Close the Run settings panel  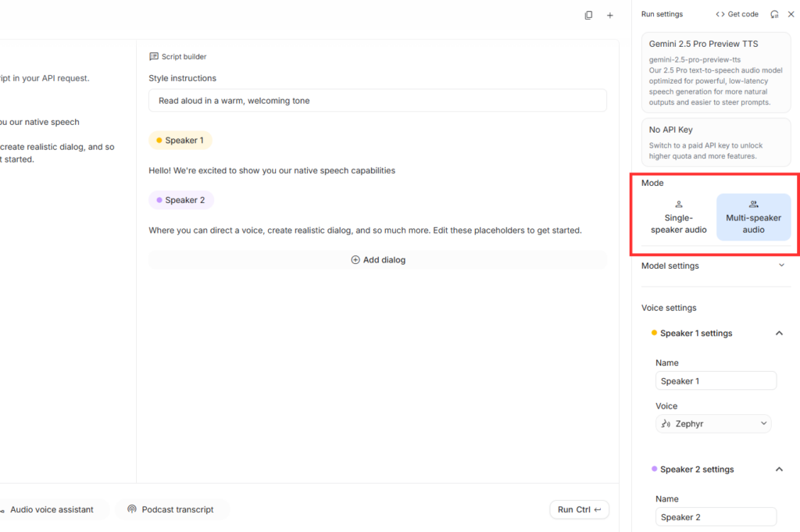tap(791, 14)
